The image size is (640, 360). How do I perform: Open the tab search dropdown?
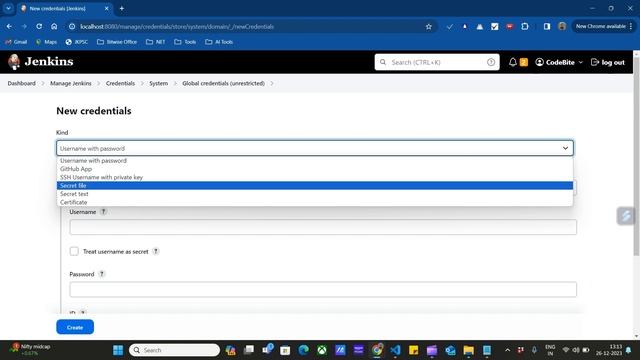pos(8,8)
